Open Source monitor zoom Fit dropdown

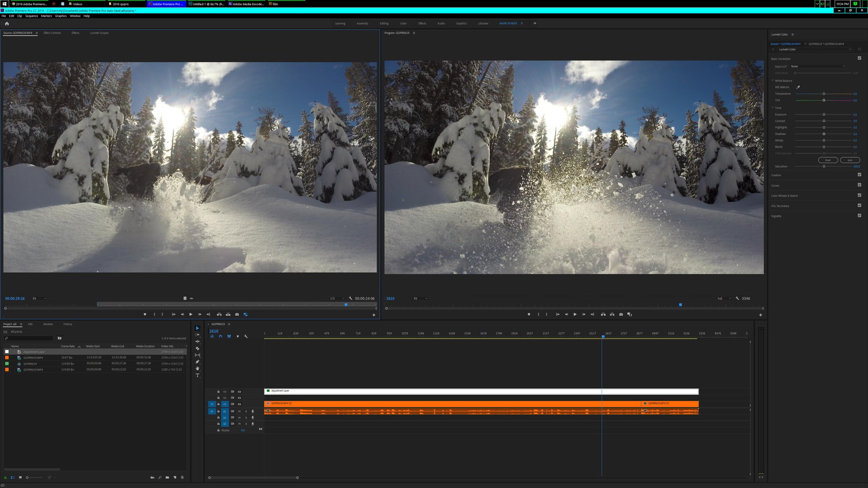click(x=39, y=299)
